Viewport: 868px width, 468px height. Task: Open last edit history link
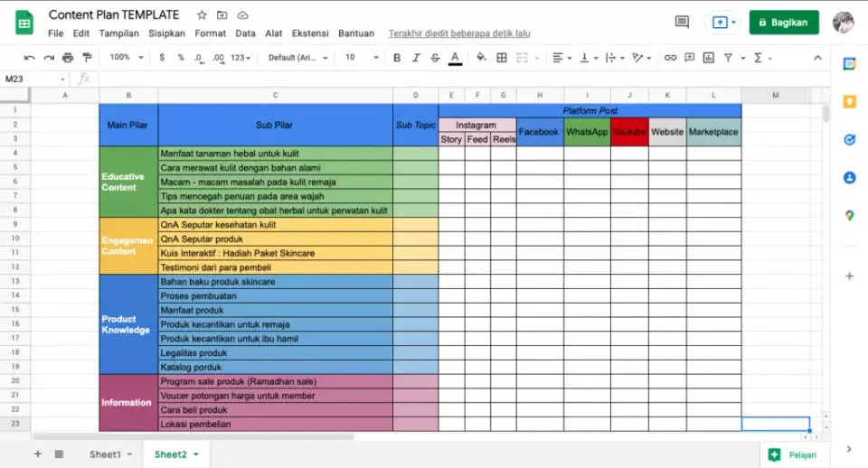[x=459, y=33]
